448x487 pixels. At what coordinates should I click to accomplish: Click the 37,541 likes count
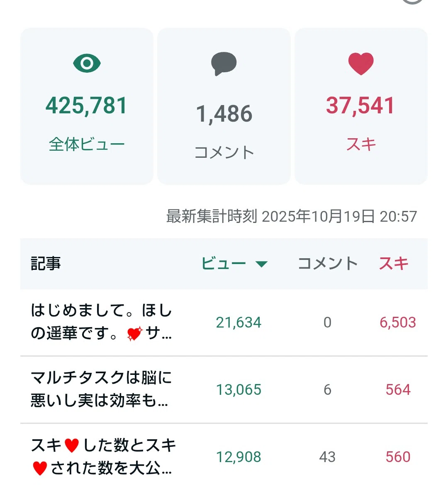360,105
